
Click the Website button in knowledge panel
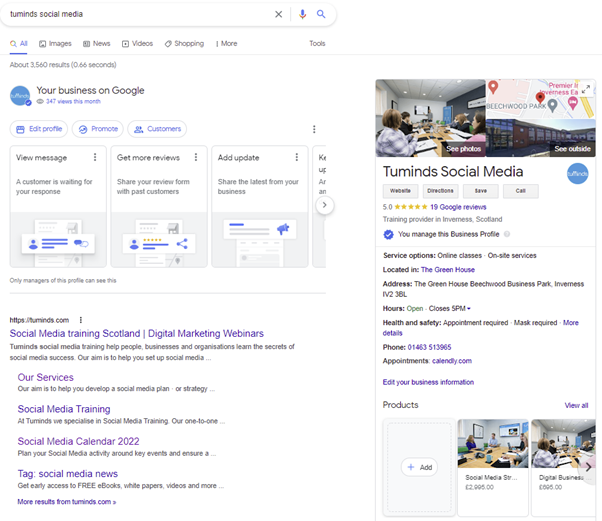[400, 191]
